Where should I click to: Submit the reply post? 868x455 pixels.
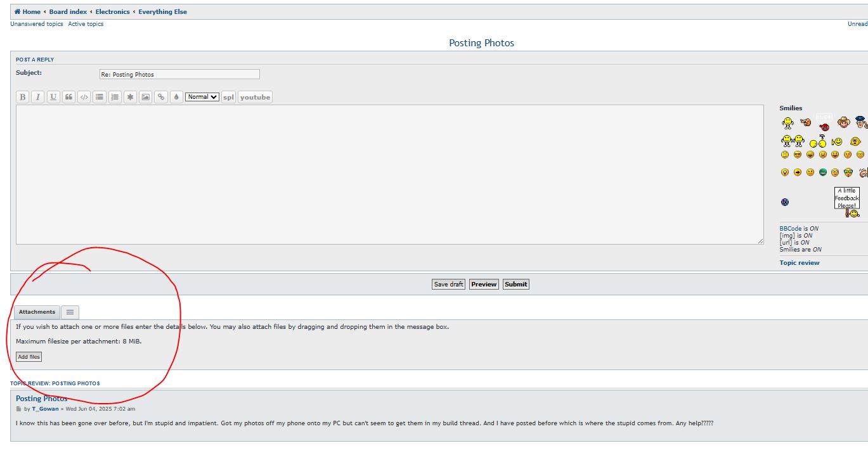(x=515, y=284)
